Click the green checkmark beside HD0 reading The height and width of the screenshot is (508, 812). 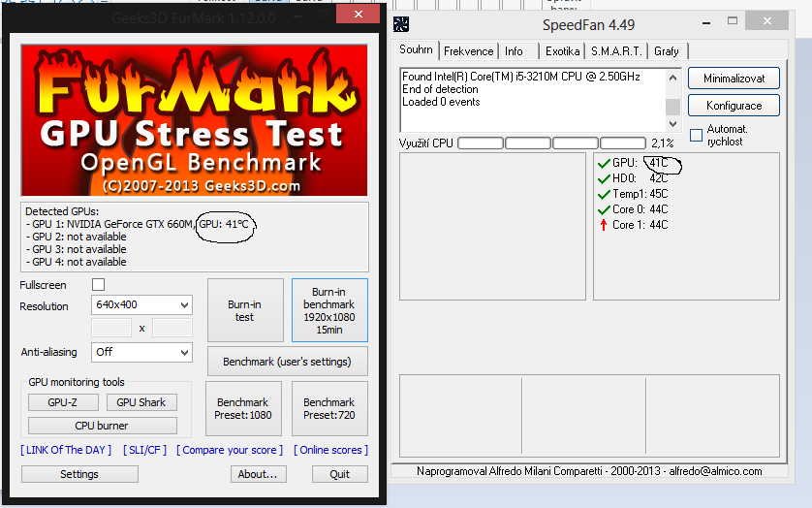604,178
